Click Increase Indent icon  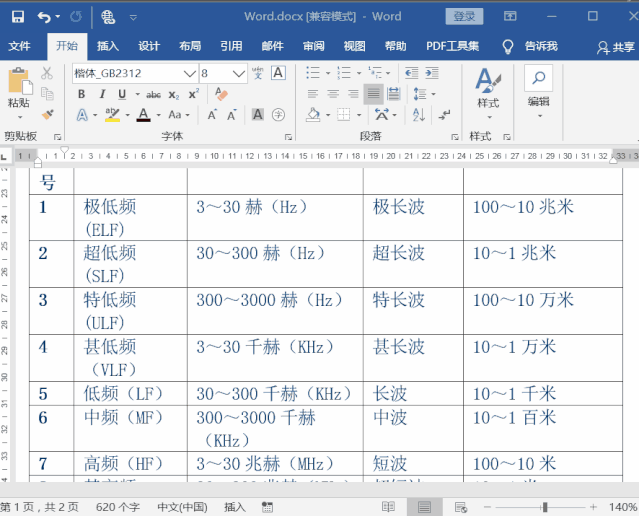pyautogui.click(x=432, y=73)
